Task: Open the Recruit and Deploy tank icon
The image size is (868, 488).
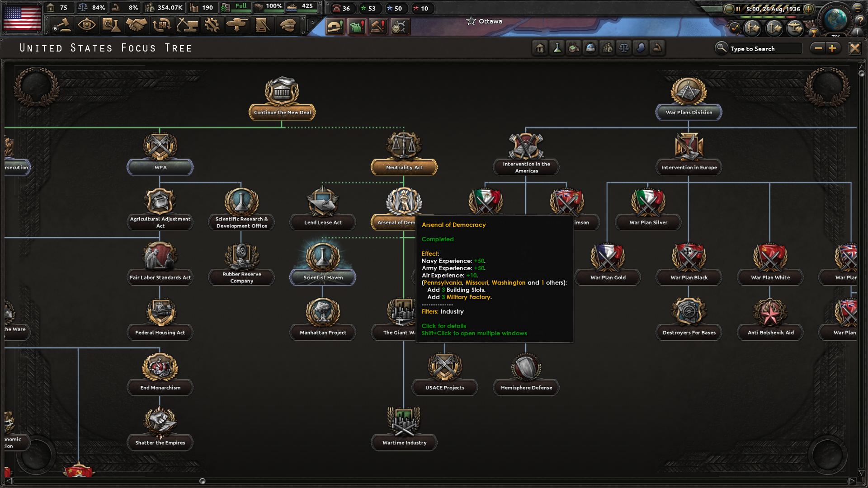Action: [x=237, y=25]
